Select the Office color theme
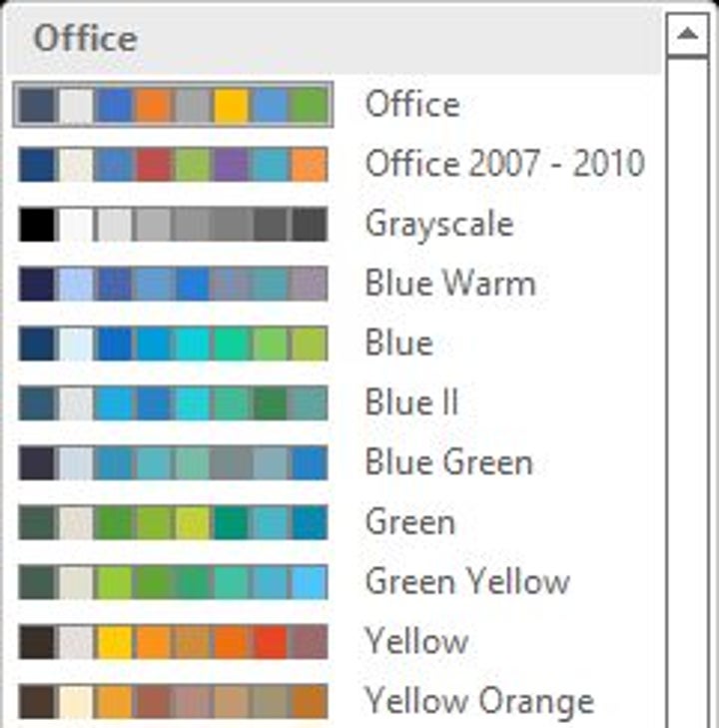Image resolution: width=719 pixels, height=728 pixels. click(x=412, y=104)
